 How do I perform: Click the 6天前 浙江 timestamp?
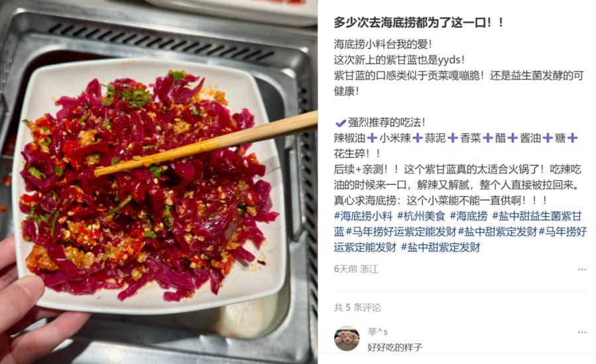(x=356, y=269)
